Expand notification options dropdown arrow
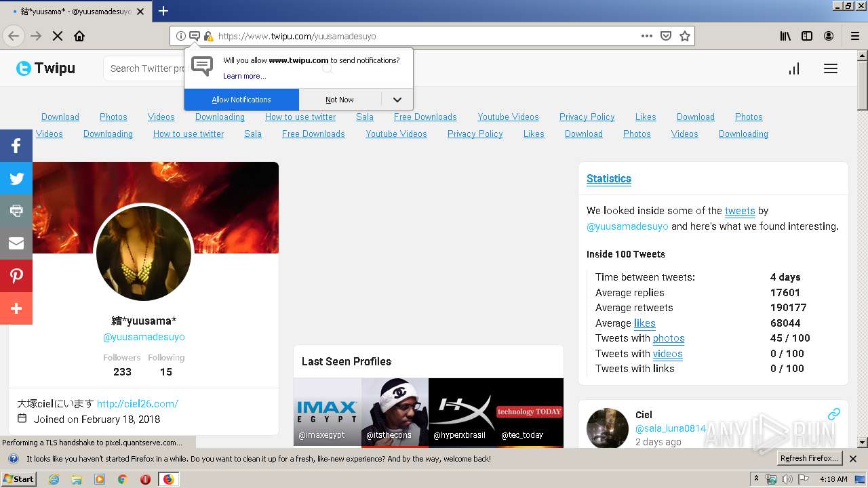The image size is (868, 488). coord(397,100)
